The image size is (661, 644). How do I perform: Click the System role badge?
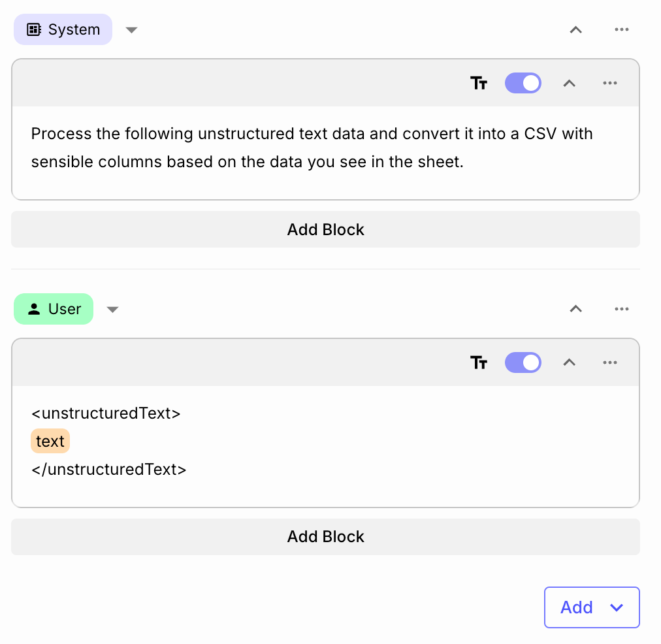pos(63,29)
